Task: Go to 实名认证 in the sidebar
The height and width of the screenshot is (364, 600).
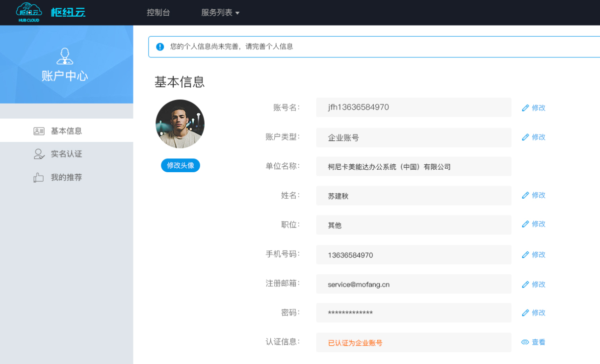Action: [66, 154]
